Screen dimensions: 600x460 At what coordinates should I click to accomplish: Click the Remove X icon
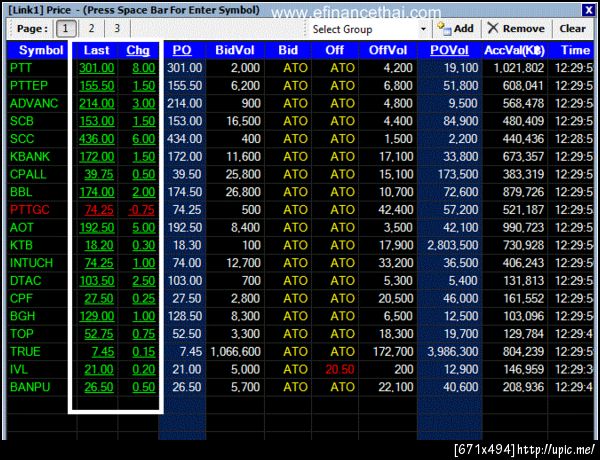493,28
